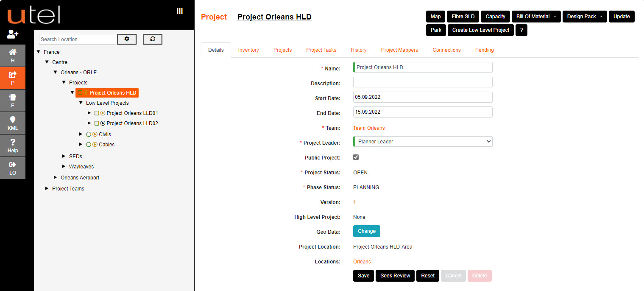
Task: Expand the SEDs tree node
Action: point(64,156)
